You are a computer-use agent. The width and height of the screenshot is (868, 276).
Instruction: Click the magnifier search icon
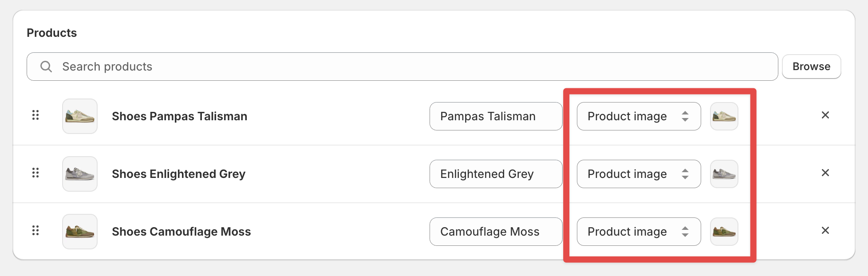46,67
